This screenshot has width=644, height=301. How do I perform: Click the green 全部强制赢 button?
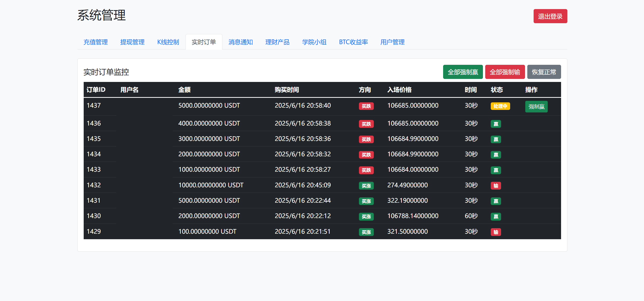pyautogui.click(x=463, y=72)
